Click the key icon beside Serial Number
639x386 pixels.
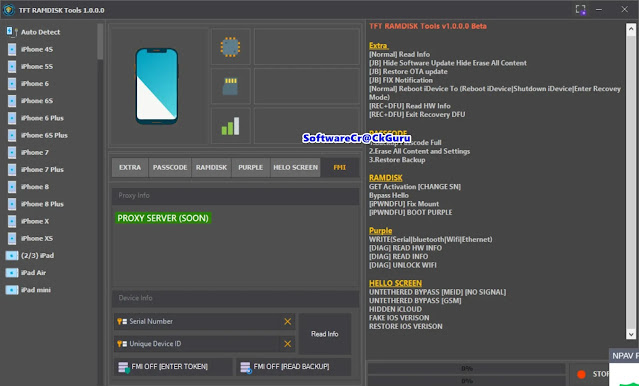coord(122,322)
